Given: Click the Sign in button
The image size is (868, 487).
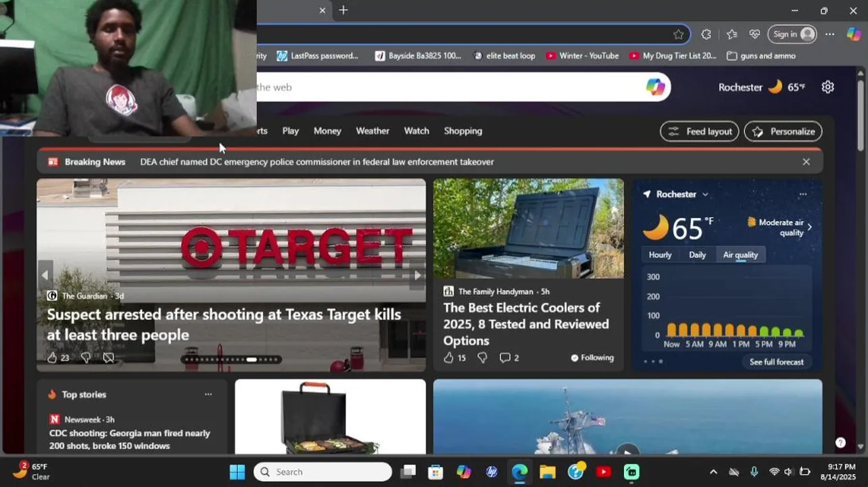Looking at the screenshot, I should tap(794, 34).
